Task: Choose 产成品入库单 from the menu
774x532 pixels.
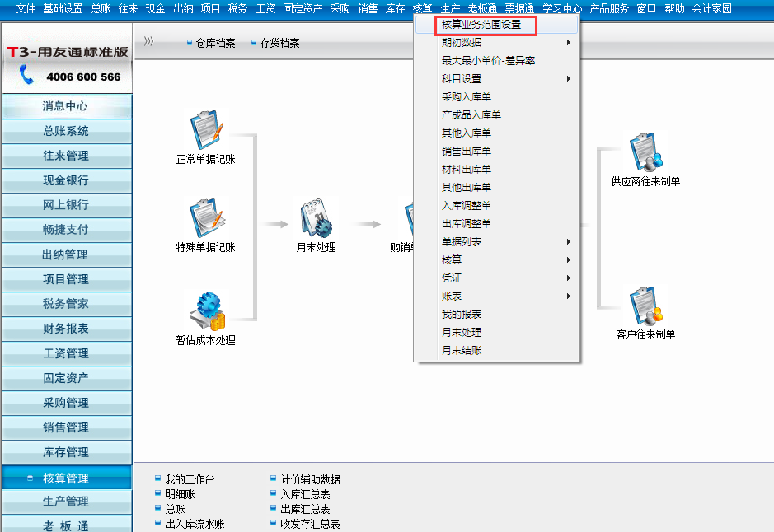Action: (496, 114)
